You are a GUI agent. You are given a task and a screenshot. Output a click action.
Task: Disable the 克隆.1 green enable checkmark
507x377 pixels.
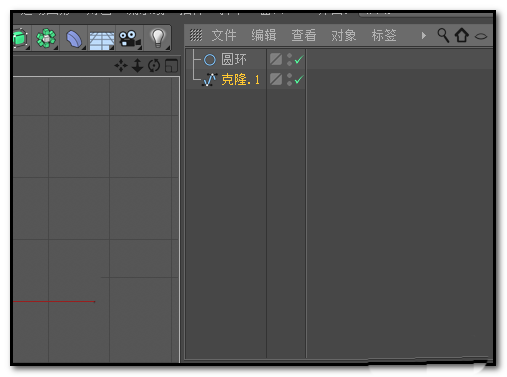[299, 79]
